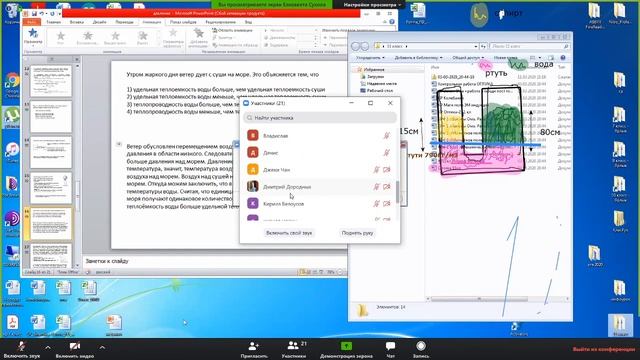
Task: Click Explorer horizontal scrollbar at bottom
Action: (479, 299)
